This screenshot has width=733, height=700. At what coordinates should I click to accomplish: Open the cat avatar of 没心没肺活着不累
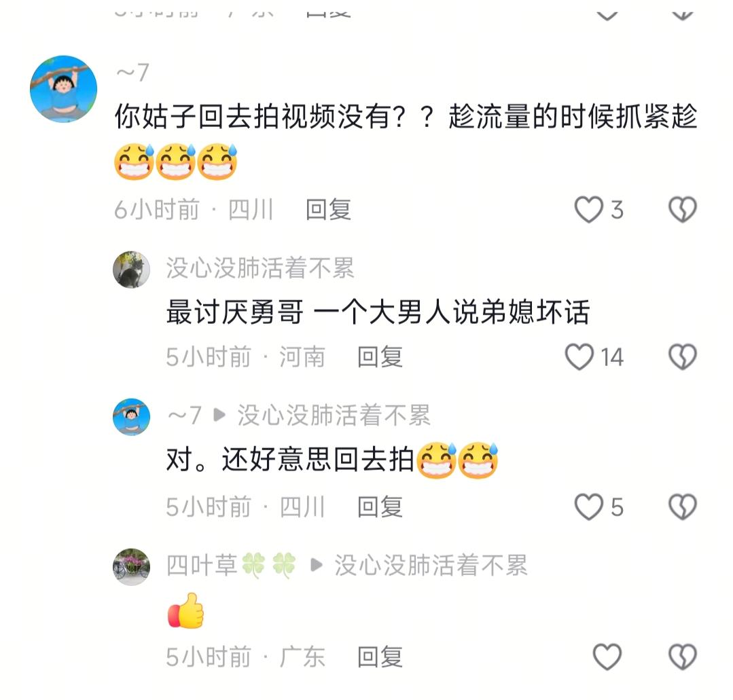tap(131, 269)
